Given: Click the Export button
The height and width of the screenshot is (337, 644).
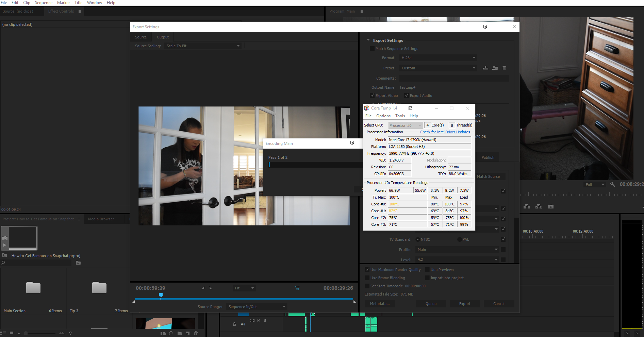Looking at the screenshot, I should (465, 304).
